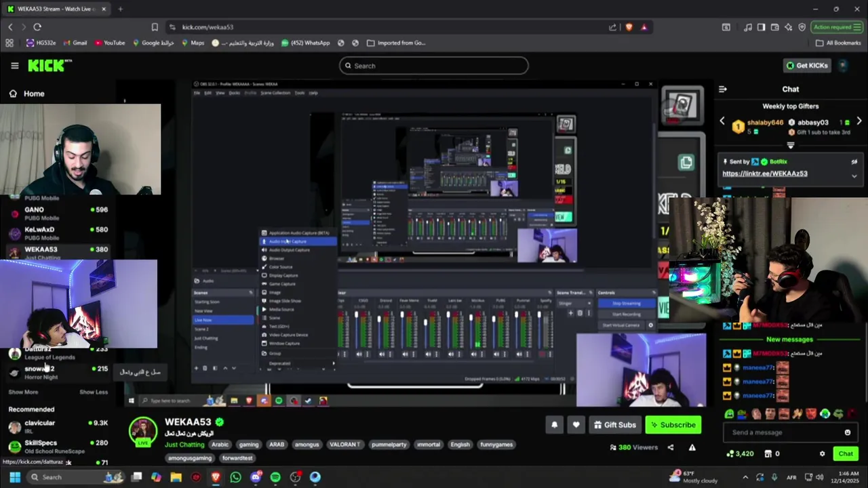Click the KICK logo
Image resolution: width=868 pixels, height=488 pixels.
point(50,65)
